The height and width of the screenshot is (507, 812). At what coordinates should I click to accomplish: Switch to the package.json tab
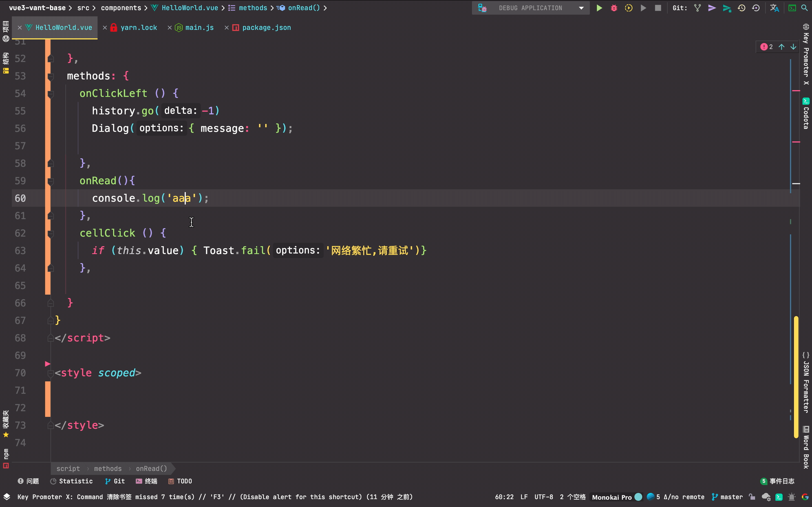click(266, 28)
